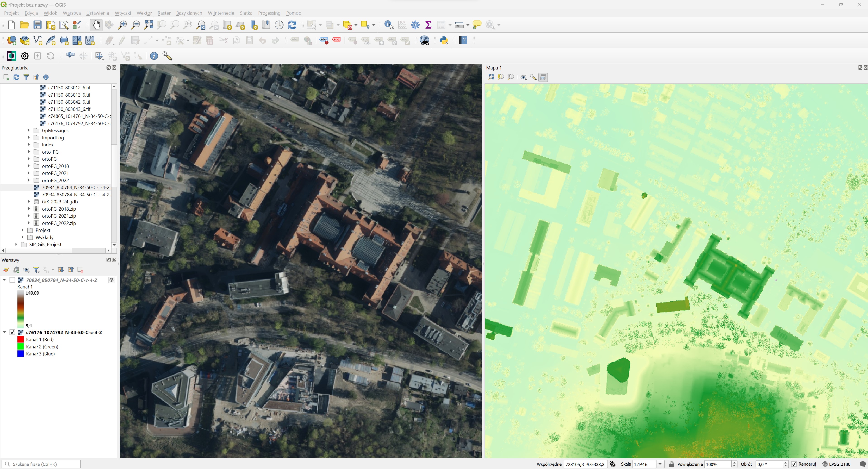Open layer labeling options red abc icon

pos(336,40)
